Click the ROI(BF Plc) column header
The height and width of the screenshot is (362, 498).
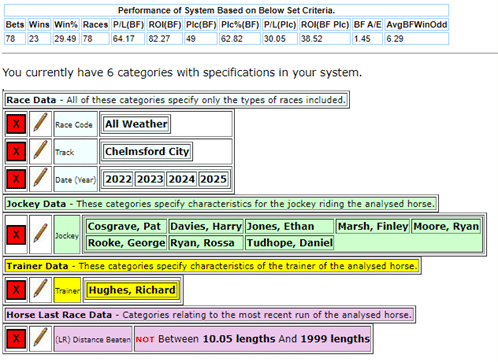click(x=325, y=24)
